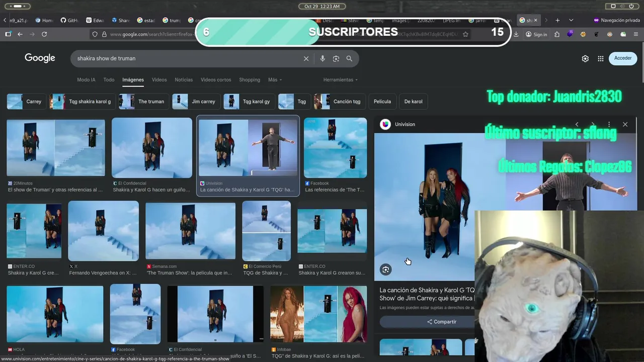This screenshot has width=644, height=362.
Task: Open the downloads arrow icon
Action: [x=516, y=34]
